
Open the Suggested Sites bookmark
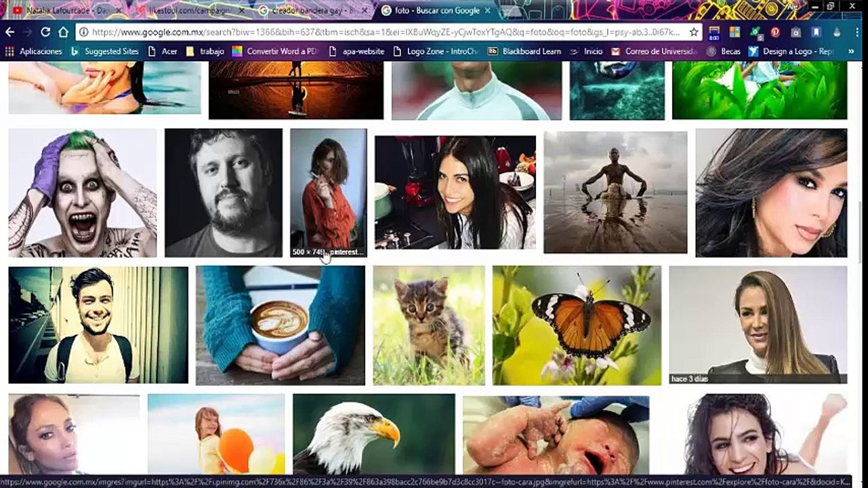(x=105, y=52)
